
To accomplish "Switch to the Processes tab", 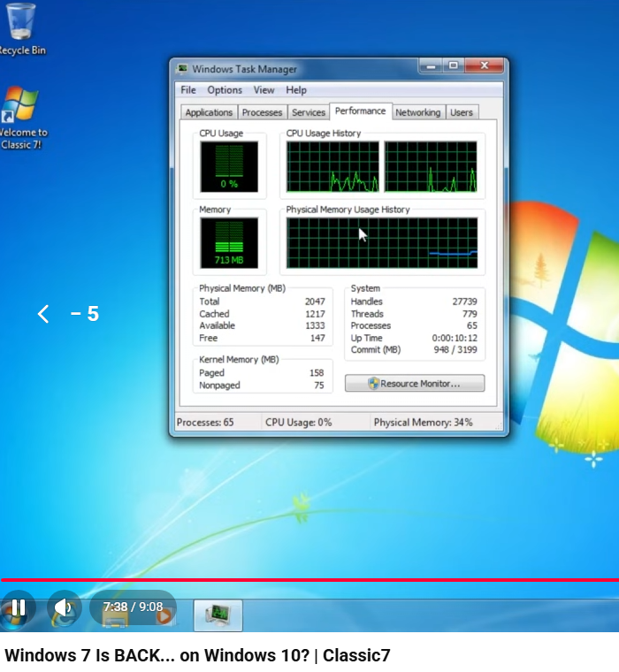I will pos(262,112).
